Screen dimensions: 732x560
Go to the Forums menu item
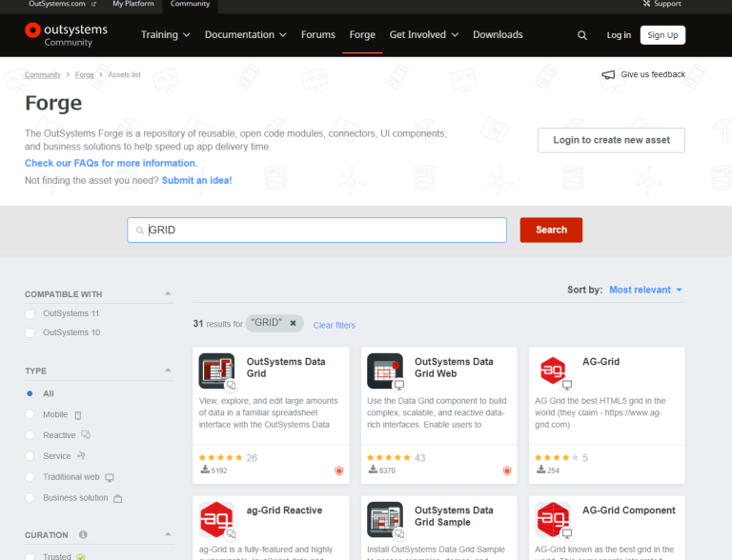coord(318,35)
